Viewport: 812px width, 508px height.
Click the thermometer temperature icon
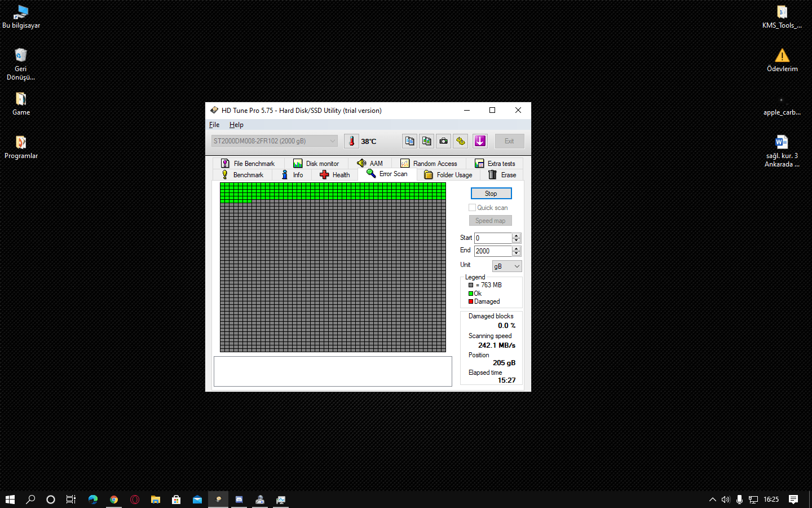point(351,141)
